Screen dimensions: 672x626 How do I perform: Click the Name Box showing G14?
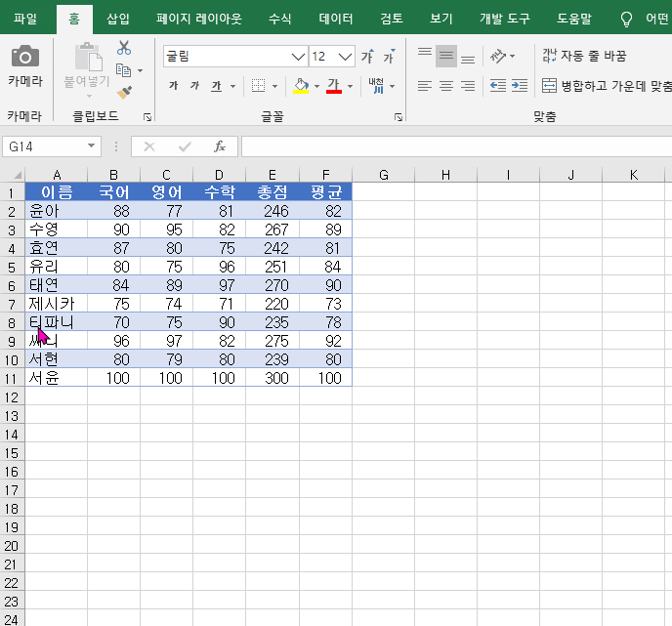(x=43, y=146)
